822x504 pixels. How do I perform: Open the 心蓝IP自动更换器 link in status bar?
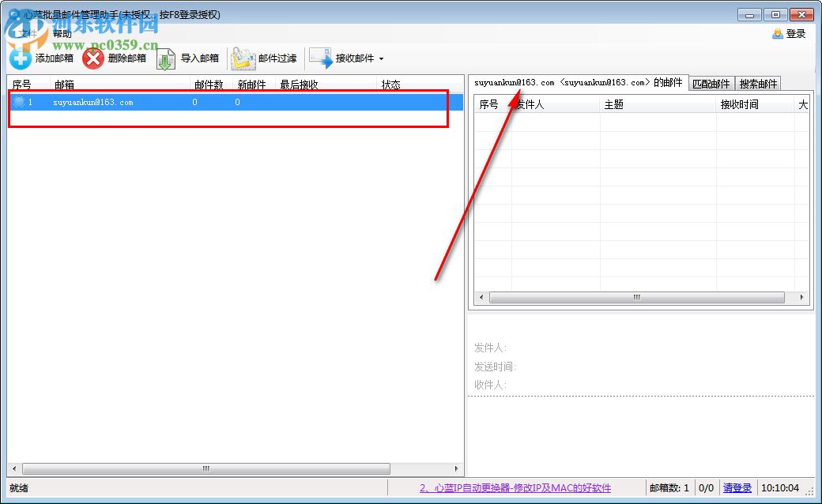click(x=515, y=487)
